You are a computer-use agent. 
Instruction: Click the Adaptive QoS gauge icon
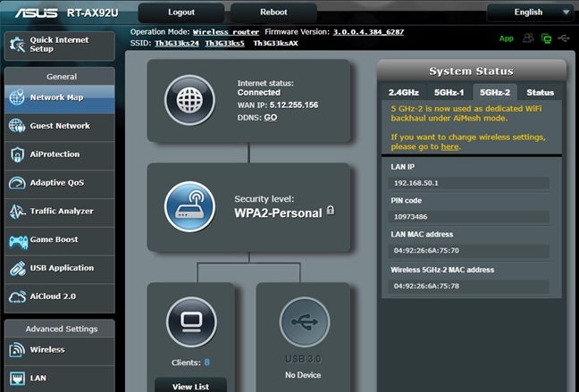point(17,183)
